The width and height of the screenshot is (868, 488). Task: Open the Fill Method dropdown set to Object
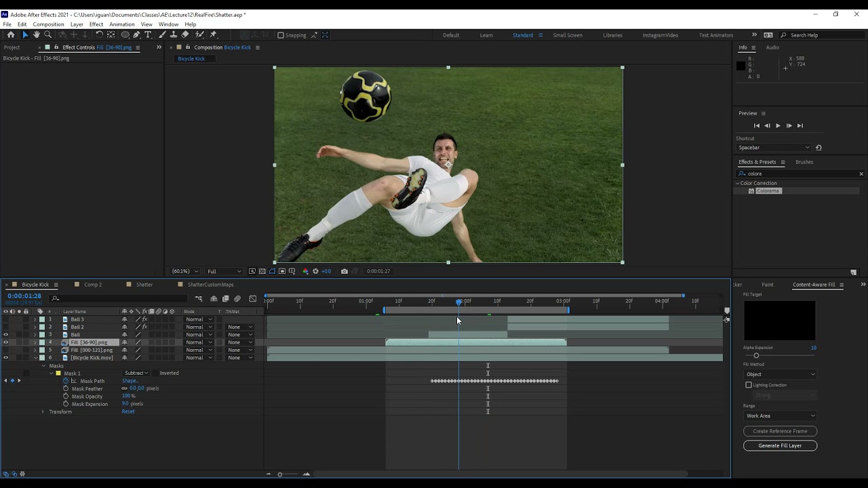[x=780, y=374]
